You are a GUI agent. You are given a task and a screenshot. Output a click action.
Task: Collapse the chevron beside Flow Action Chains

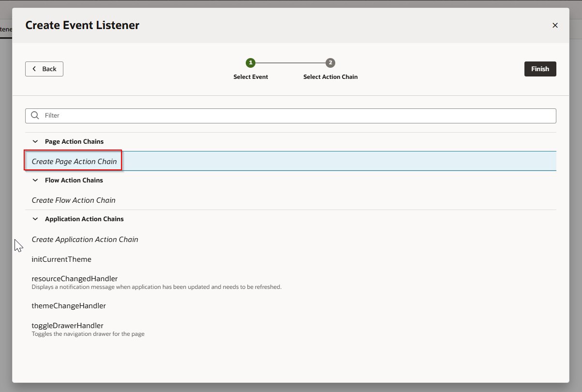(x=35, y=180)
